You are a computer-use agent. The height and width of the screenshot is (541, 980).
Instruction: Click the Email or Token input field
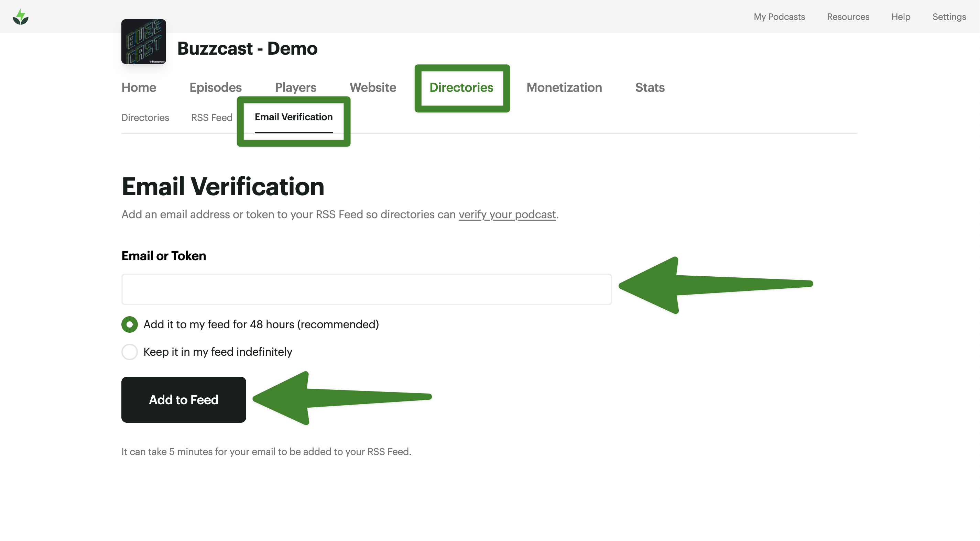(366, 289)
